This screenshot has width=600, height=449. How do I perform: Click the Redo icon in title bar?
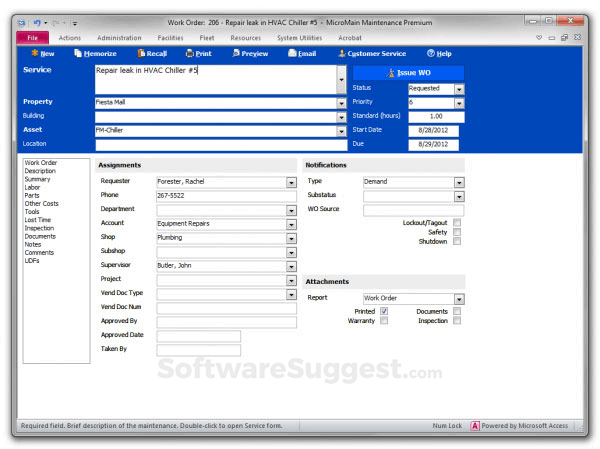(x=55, y=23)
